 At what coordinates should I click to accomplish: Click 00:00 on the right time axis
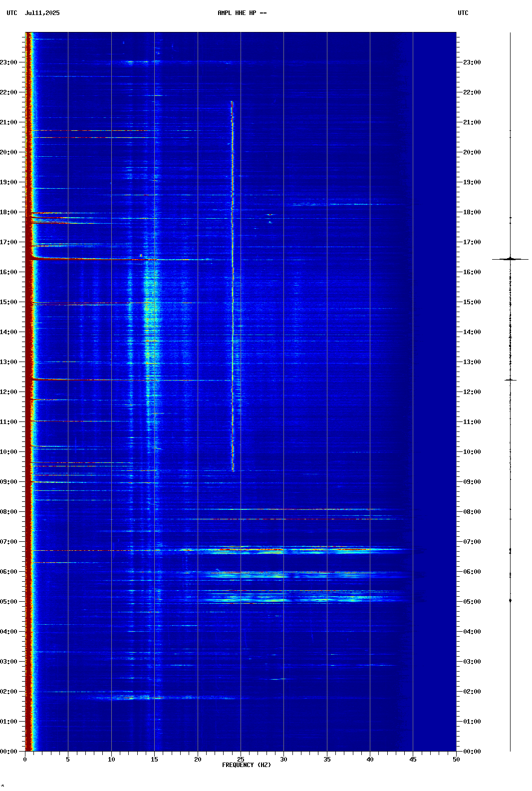coord(472,752)
